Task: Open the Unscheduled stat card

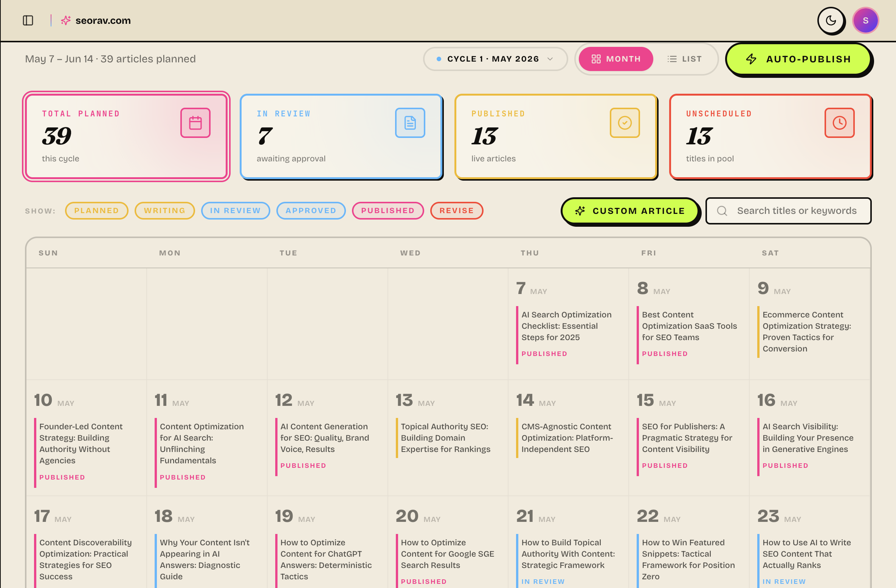Action: pos(770,136)
